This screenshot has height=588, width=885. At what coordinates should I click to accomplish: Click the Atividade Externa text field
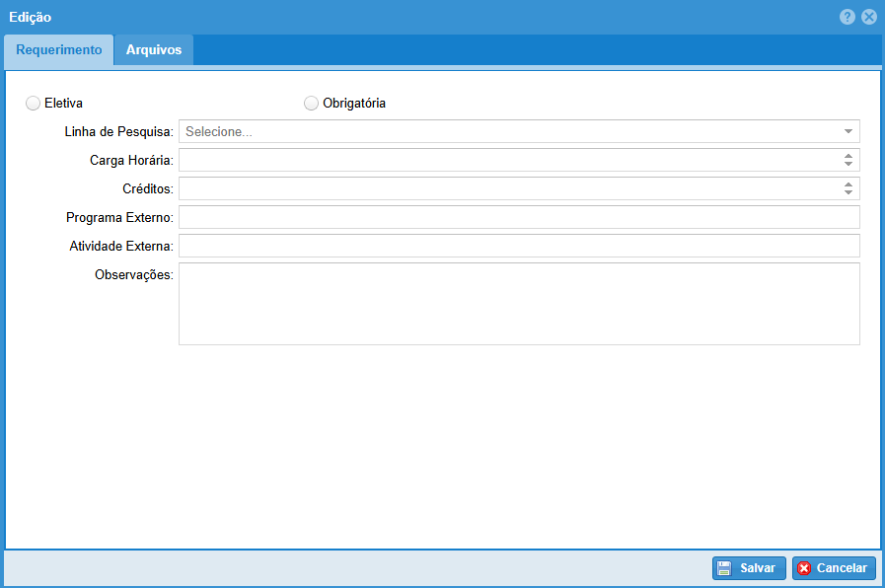[x=519, y=246]
